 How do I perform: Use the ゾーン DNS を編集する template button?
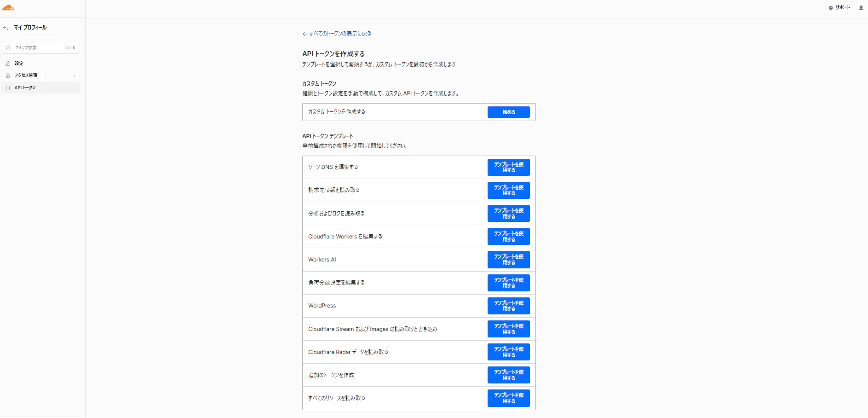[x=509, y=168]
